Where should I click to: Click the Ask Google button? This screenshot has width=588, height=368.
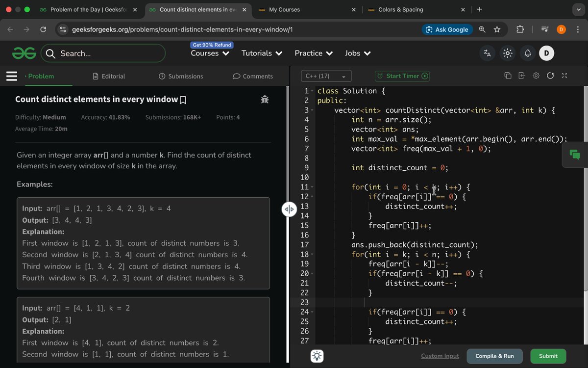(x=447, y=29)
